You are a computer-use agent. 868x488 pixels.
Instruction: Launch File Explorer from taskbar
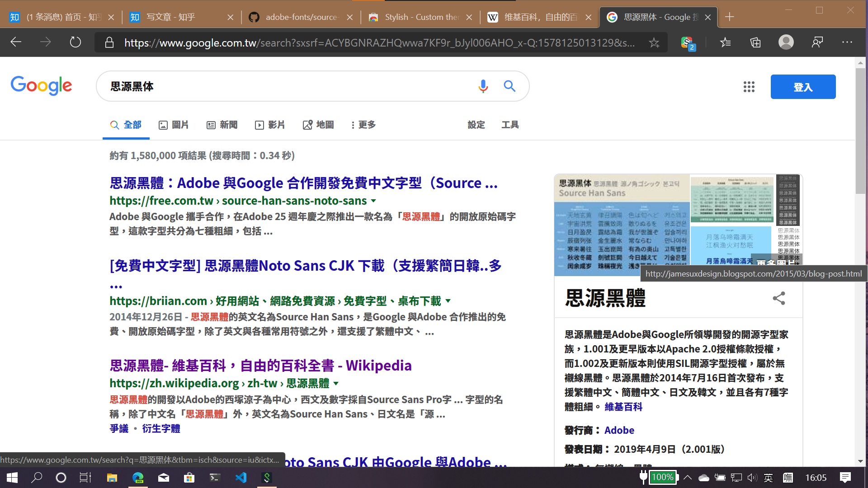[x=112, y=478]
